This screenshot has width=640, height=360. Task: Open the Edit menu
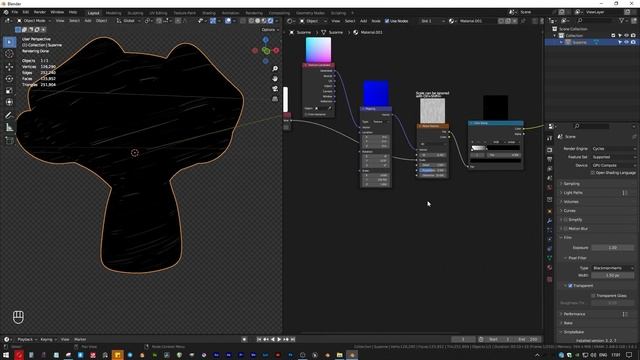pyautogui.click(x=26, y=12)
